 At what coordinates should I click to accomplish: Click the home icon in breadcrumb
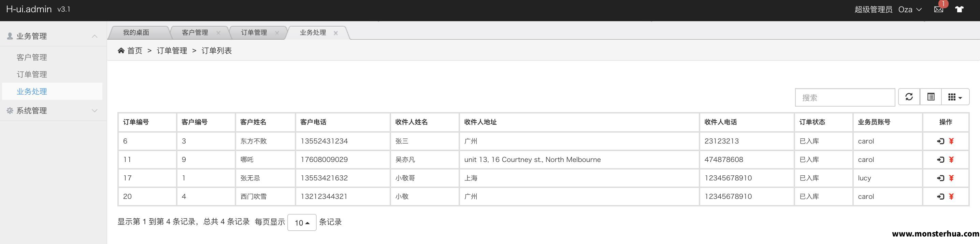(x=121, y=50)
